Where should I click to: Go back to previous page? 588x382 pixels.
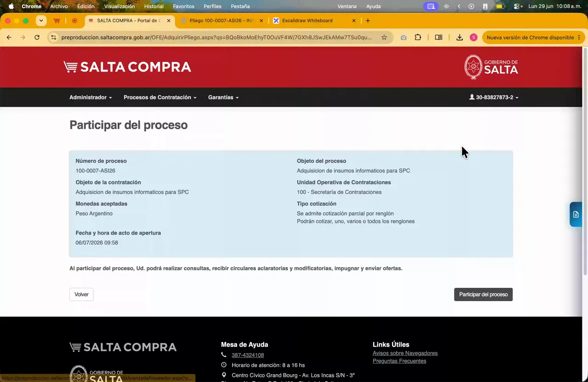(9, 37)
